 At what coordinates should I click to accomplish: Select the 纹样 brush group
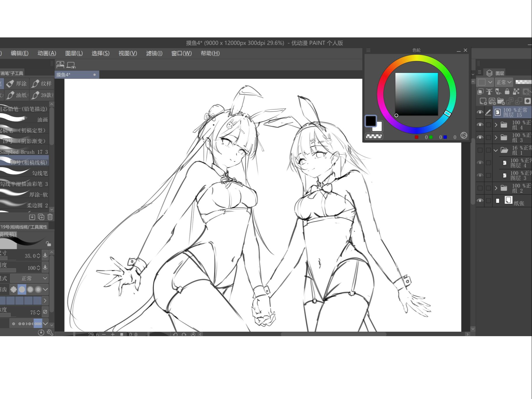point(41,84)
